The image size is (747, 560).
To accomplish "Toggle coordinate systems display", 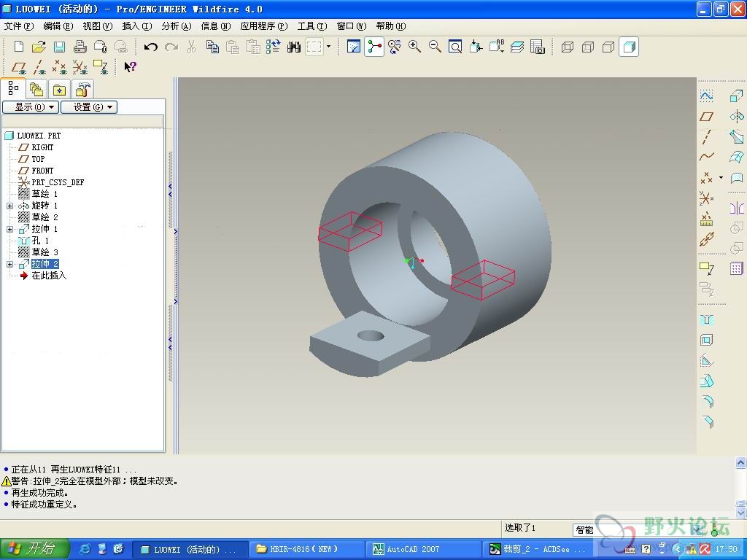I will click(80, 67).
